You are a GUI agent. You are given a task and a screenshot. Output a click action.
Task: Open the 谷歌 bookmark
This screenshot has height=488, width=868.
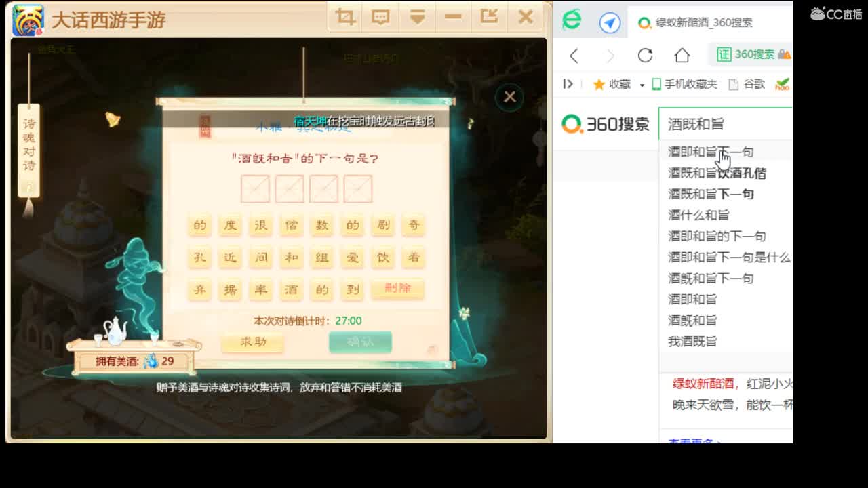(747, 84)
